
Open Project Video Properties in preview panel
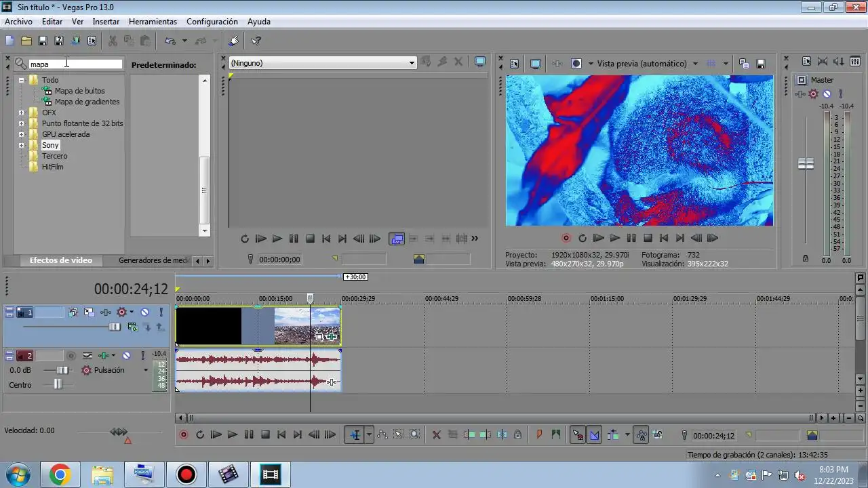click(514, 64)
